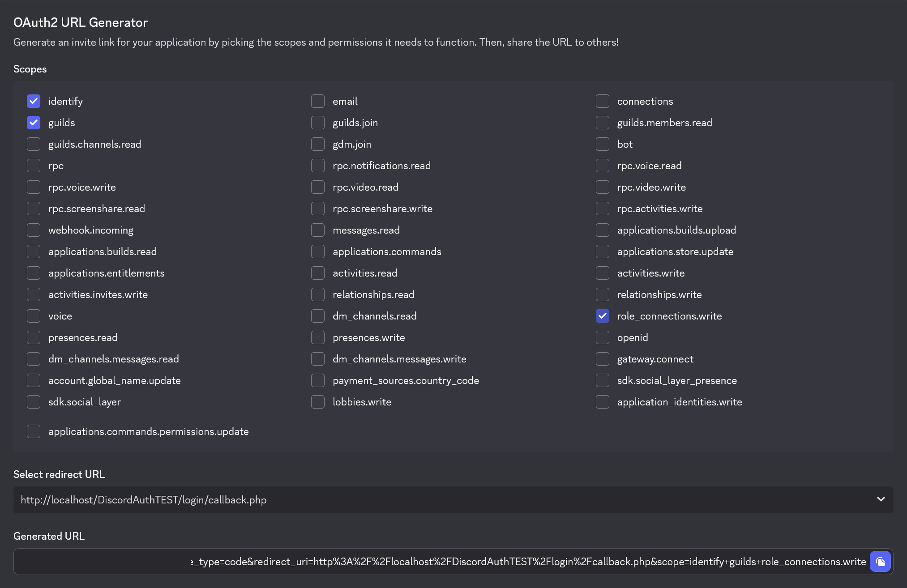
Task: Enable the voice scope checkbox
Action: point(34,316)
